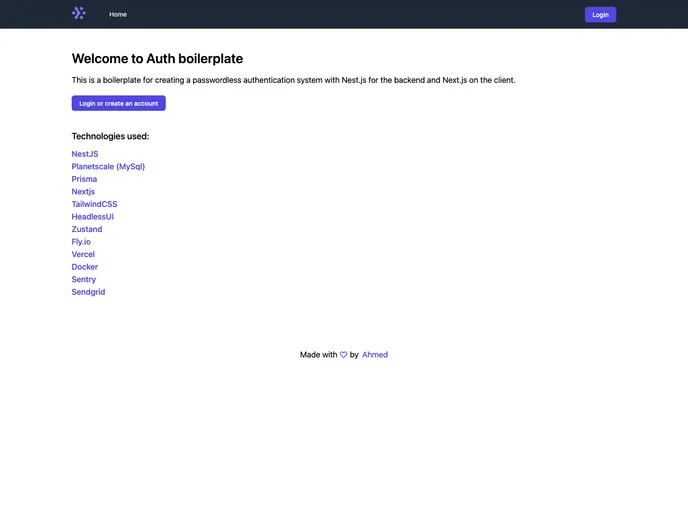Click the site logo in the navbar

[x=79, y=14]
